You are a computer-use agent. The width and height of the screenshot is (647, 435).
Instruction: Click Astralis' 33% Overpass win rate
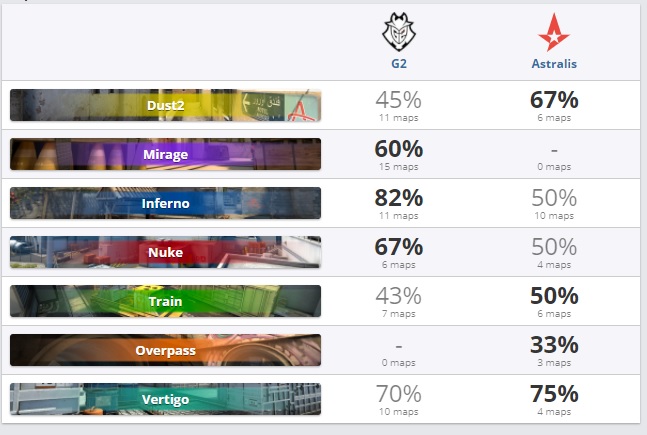[554, 345]
